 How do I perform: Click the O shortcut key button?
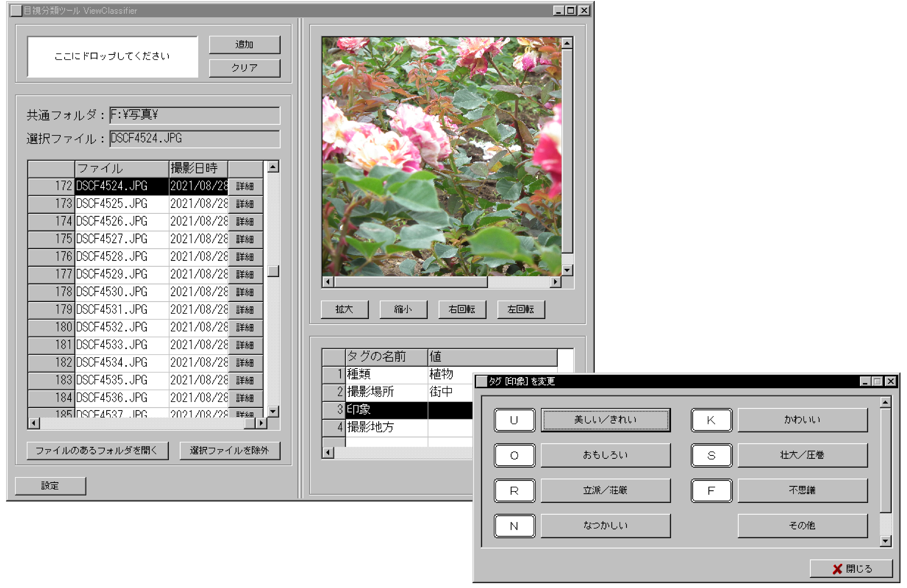point(514,456)
